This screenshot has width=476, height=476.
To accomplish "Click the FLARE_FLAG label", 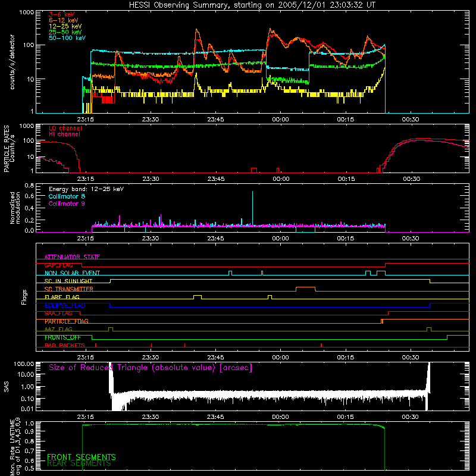I will coord(62,297).
